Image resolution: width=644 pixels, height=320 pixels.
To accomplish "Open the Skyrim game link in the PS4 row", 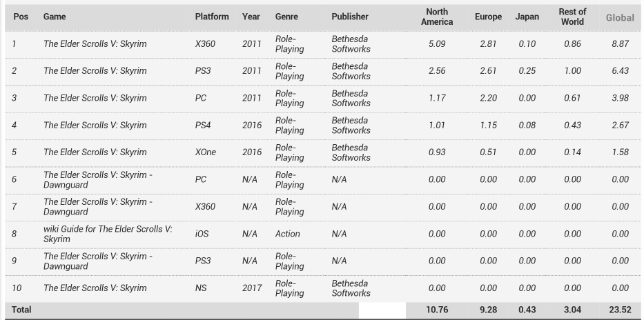I will [x=95, y=126].
